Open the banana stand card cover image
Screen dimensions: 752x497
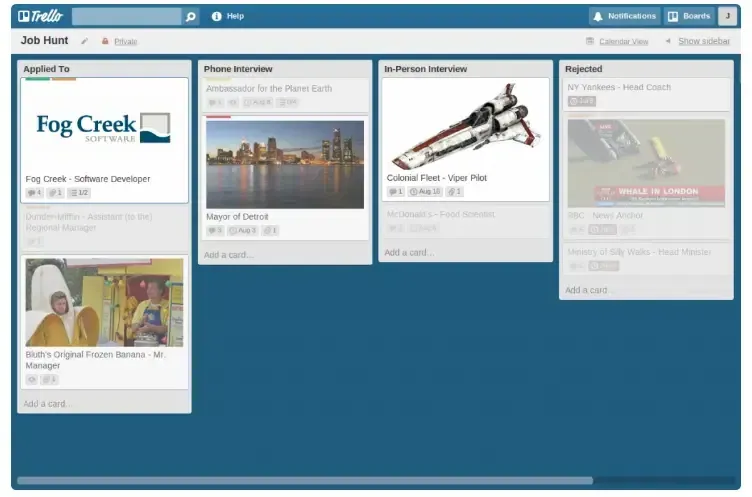pos(104,303)
